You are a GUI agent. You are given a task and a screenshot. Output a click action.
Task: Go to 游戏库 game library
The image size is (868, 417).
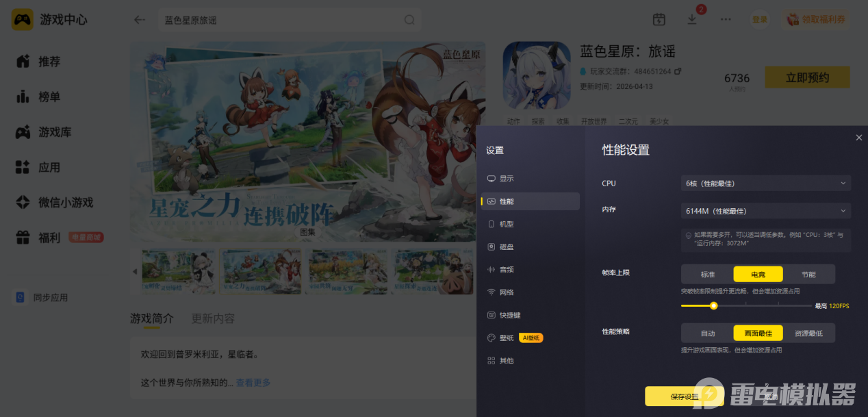point(43,132)
